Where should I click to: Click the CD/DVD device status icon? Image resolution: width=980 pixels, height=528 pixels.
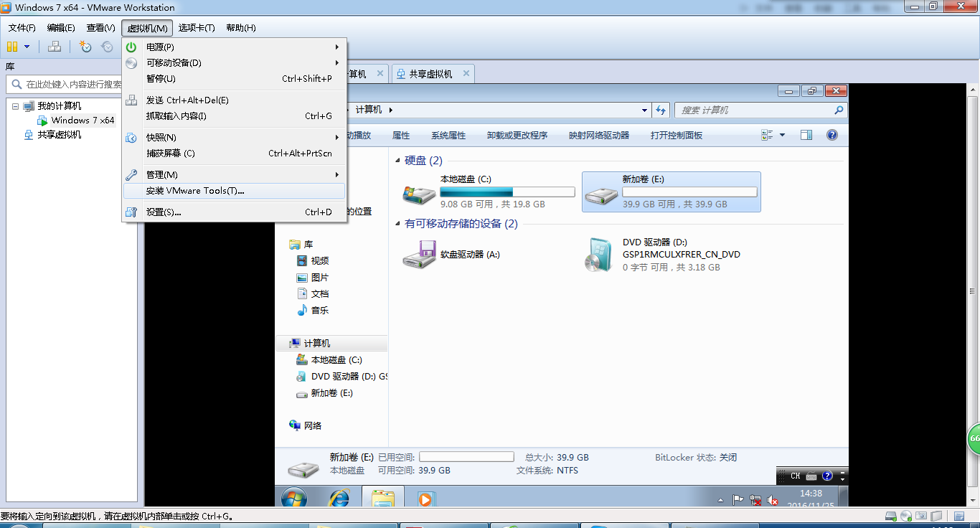click(x=906, y=516)
